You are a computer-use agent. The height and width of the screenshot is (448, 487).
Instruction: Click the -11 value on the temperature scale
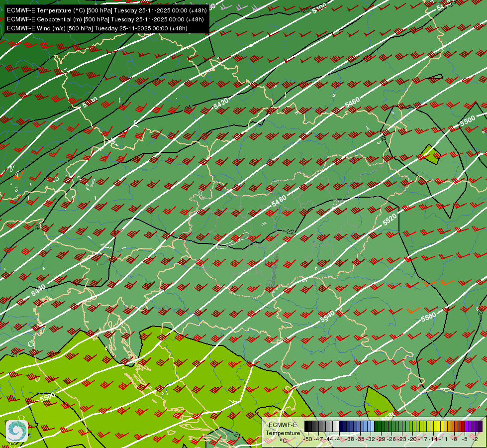pos(443,439)
